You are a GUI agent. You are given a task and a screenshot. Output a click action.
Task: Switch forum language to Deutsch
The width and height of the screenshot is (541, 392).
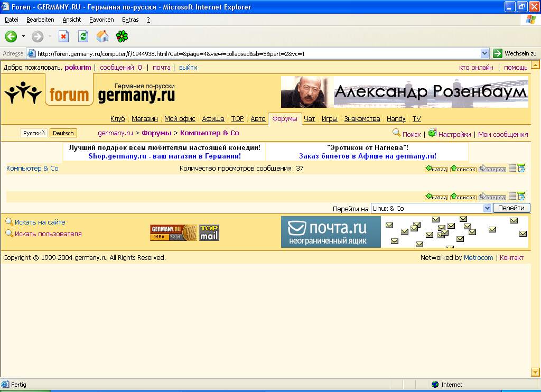(x=63, y=133)
